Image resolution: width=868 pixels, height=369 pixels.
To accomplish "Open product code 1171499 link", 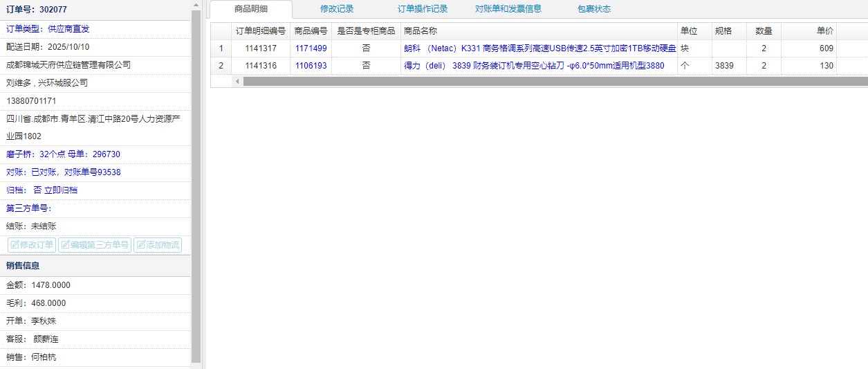I will click(x=311, y=48).
